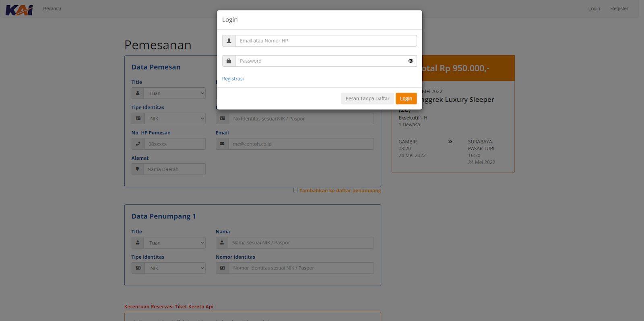Open Register from the top navbar
644x321 pixels.
coord(619,8)
